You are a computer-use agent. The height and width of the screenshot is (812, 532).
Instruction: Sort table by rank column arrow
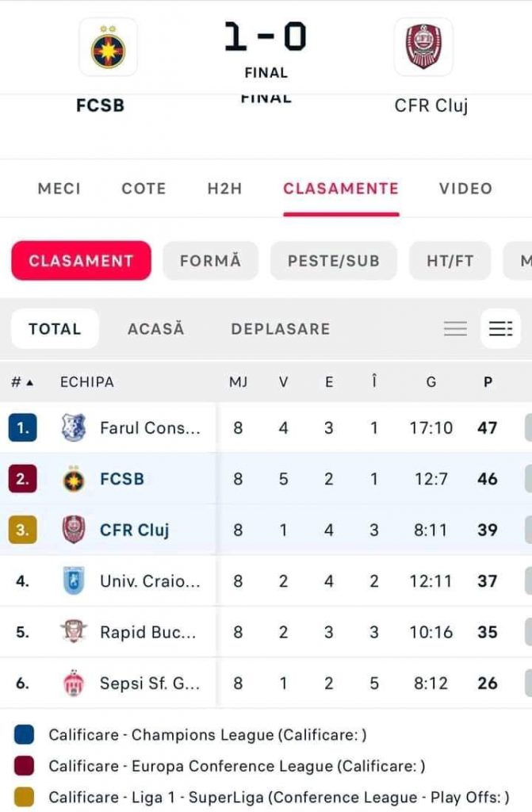(30, 382)
